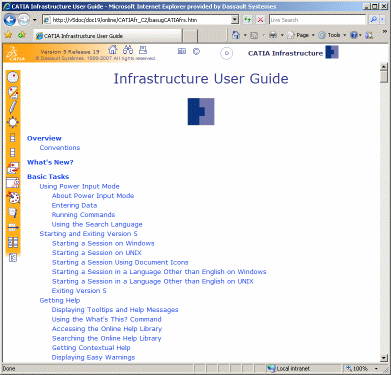Click the scrollbar up arrow
Viewport: 391px width, 375px height.
coord(384,67)
